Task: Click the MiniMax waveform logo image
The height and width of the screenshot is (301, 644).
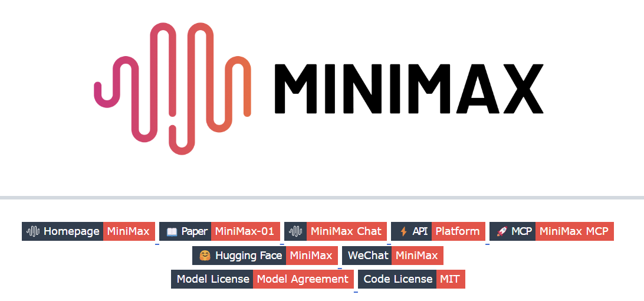Action: [172, 89]
